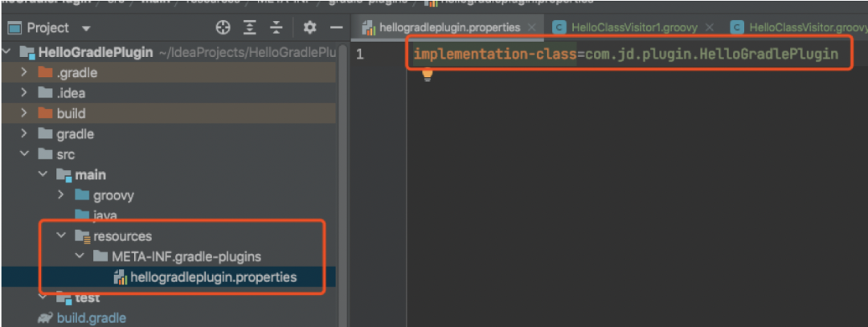868x327 pixels.
Task: Collapse the src folder arrow
Action: (x=24, y=153)
